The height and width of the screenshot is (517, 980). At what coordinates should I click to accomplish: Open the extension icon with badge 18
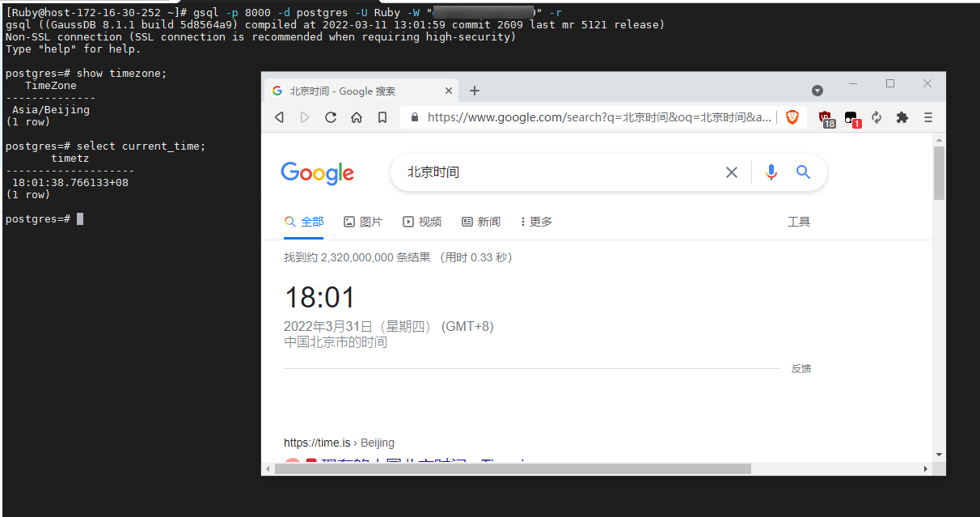826,118
